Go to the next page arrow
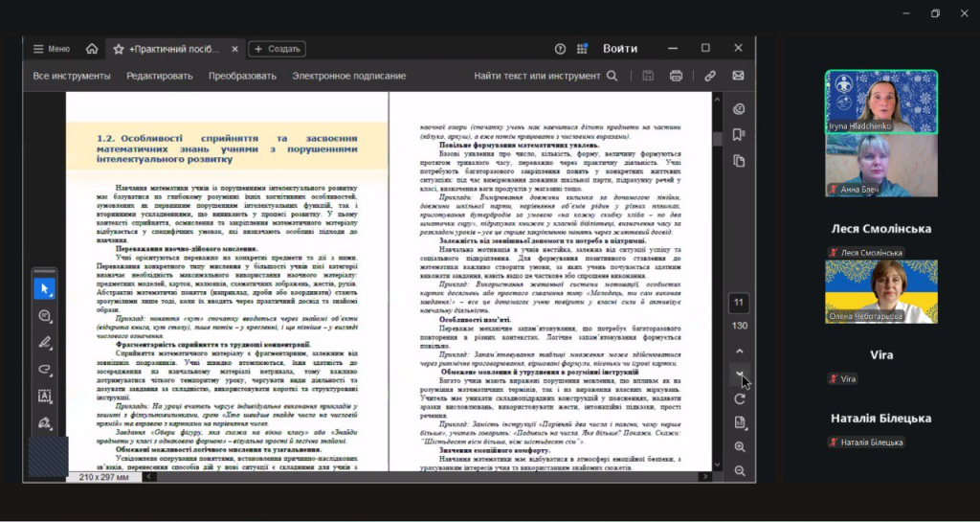 pos(740,374)
